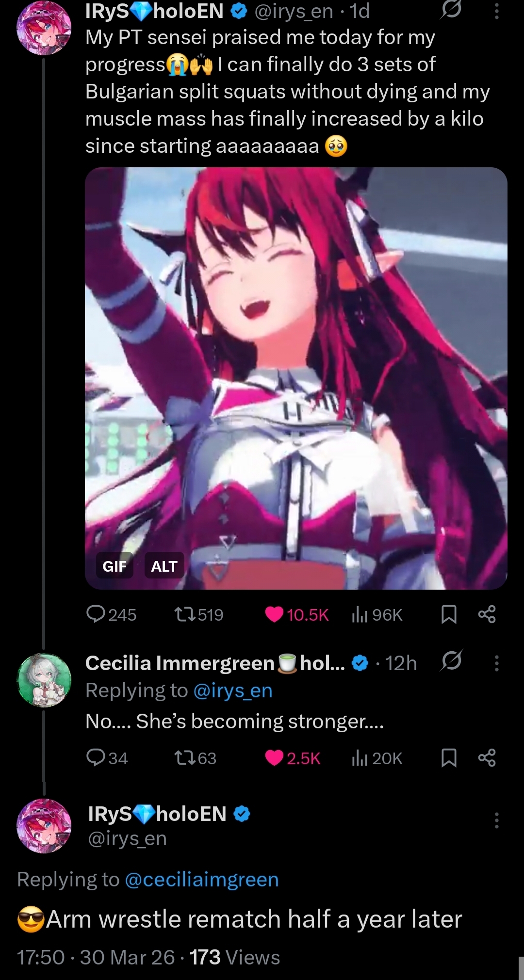Show the GIF's ALT description
The image size is (524, 980).
[x=164, y=565]
